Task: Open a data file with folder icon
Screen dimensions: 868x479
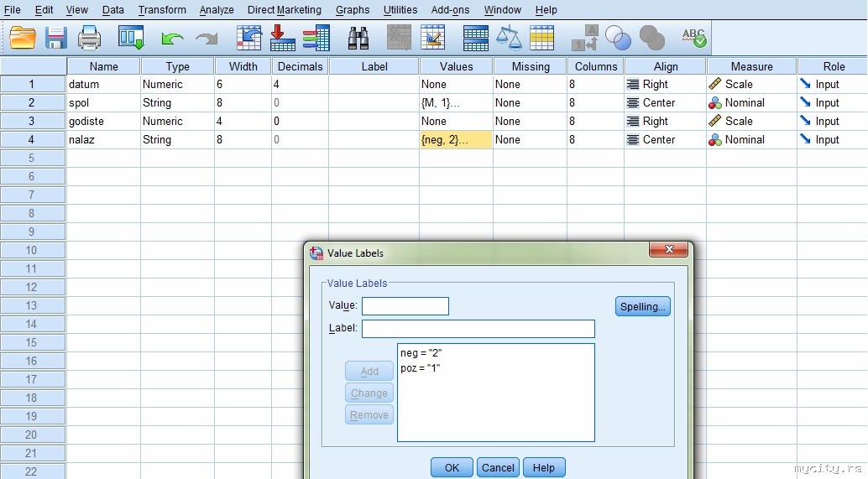Action: 23,38
